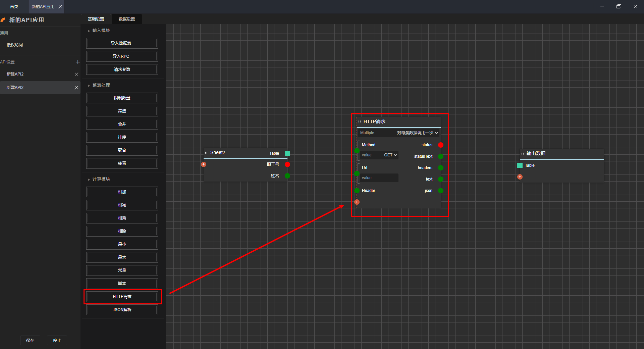Click the green statusText output port

click(441, 156)
